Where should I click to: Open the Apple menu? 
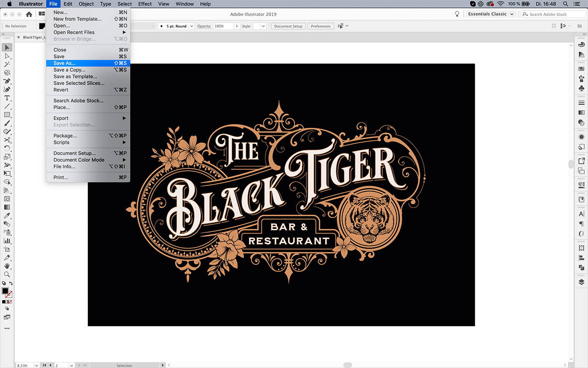point(10,4)
